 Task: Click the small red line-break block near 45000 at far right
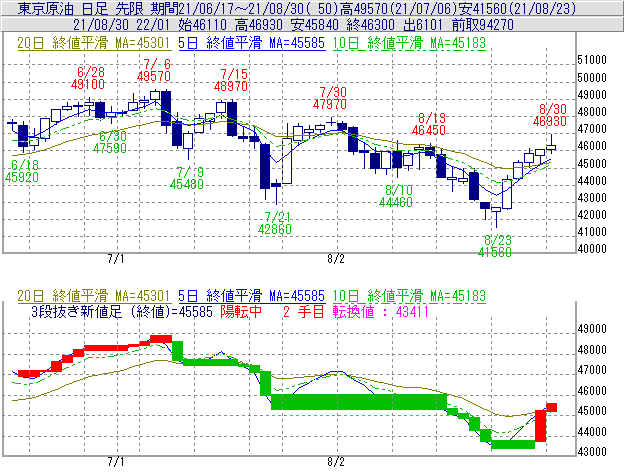click(552, 407)
